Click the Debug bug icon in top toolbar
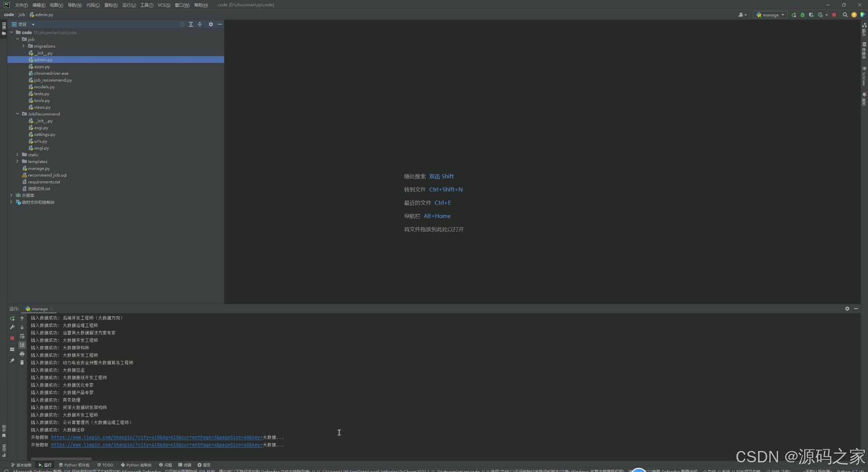Viewport: 868px width, 472px height. coord(803,15)
